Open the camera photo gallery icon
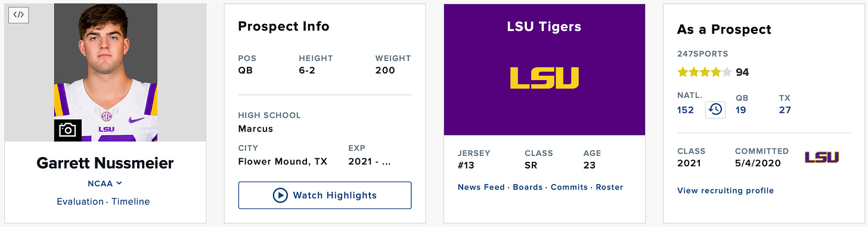 coord(67,130)
